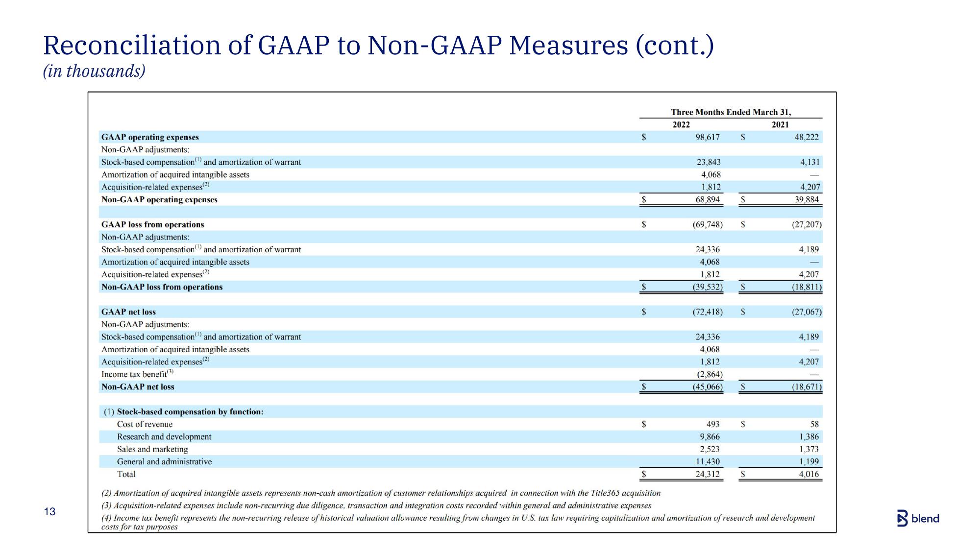
Task: Click footnote (3) about acquisition-related expenses
Action: (x=376, y=505)
